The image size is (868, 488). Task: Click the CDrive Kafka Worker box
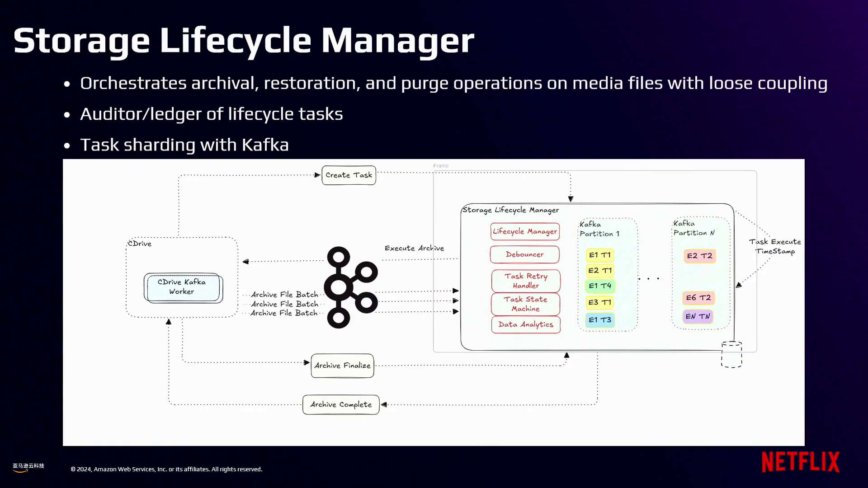[x=182, y=287]
